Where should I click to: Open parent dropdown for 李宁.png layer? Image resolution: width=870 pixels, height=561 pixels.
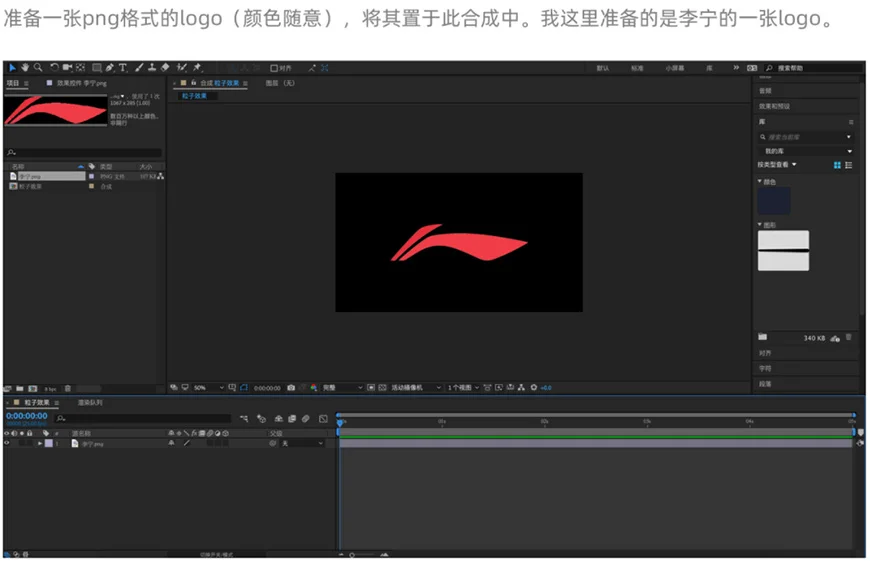click(x=302, y=443)
